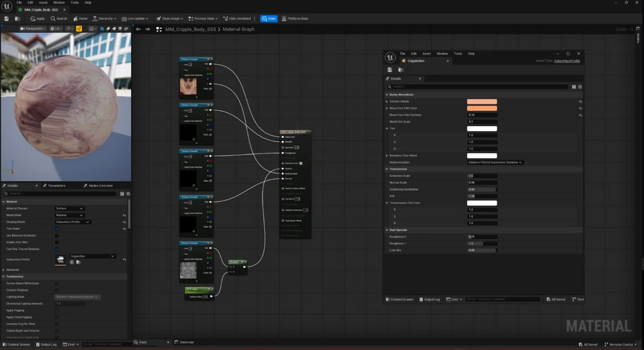Image resolution: width=644 pixels, height=350 pixels.
Task: Click the SubsurfaceProfile asset type link
Action: coord(567,61)
